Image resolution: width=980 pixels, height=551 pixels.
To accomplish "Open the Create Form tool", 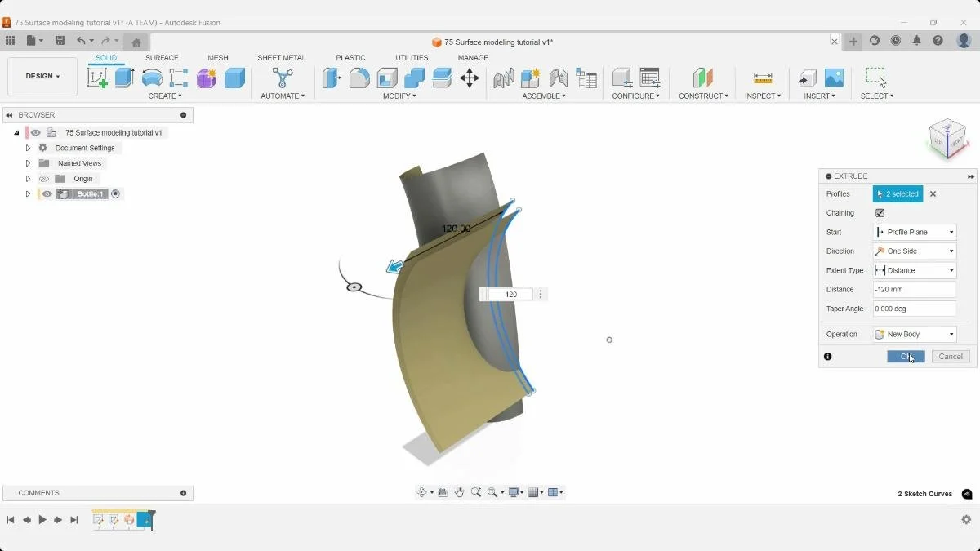I will click(207, 78).
